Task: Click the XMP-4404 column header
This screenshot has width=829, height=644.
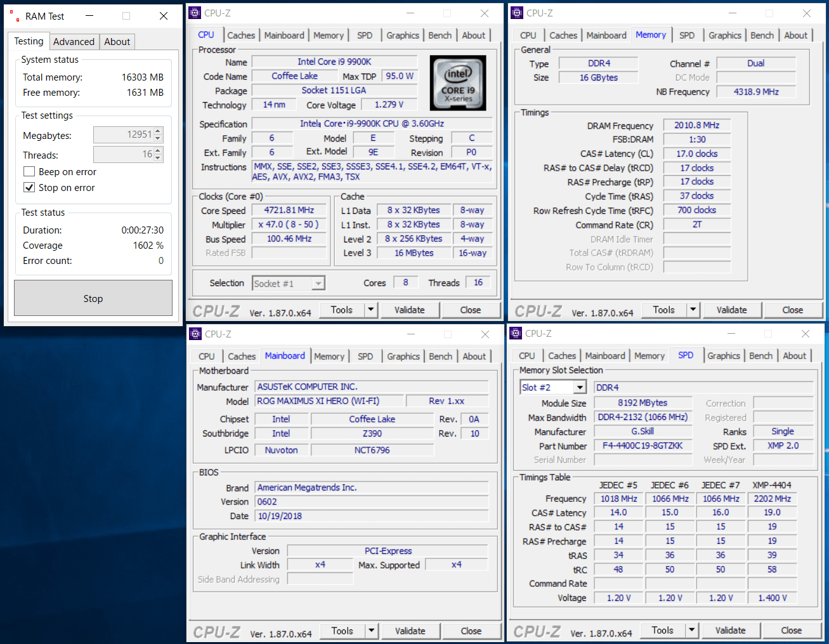Action: (x=772, y=485)
